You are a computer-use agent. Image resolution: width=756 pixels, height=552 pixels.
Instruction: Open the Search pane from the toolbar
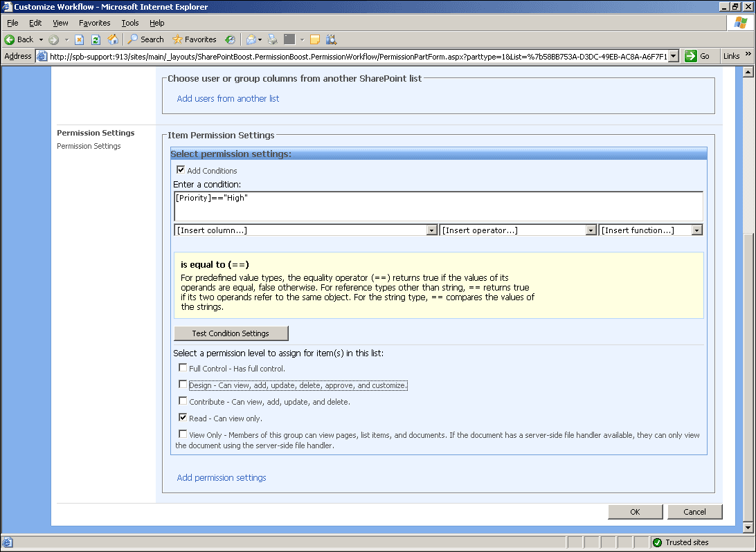pos(145,39)
